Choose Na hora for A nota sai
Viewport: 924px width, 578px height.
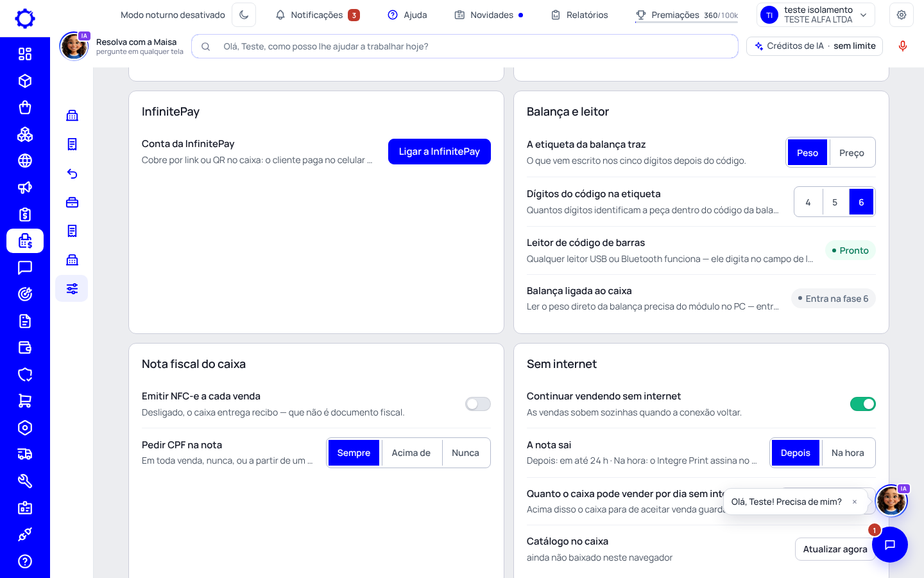(848, 453)
